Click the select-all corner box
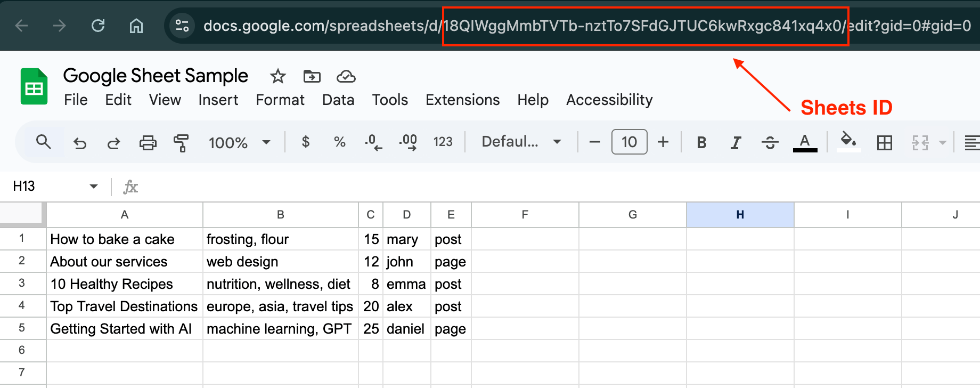This screenshot has width=980, height=388. click(x=22, y=214)
